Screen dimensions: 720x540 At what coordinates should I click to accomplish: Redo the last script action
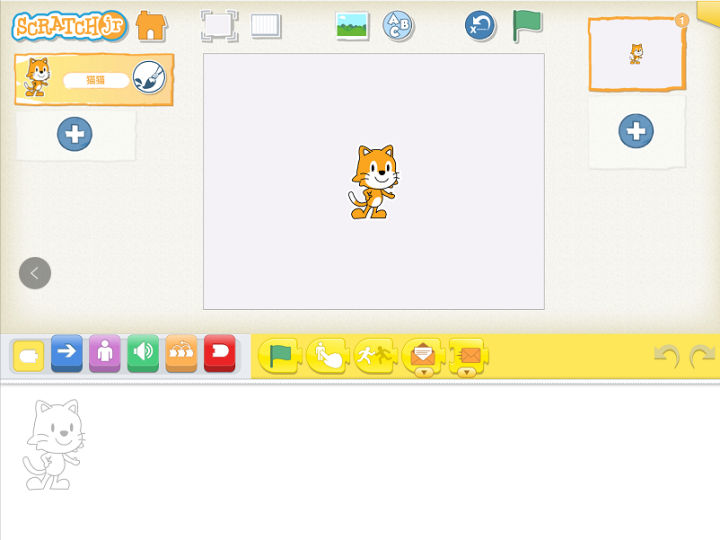pos(702,356)
